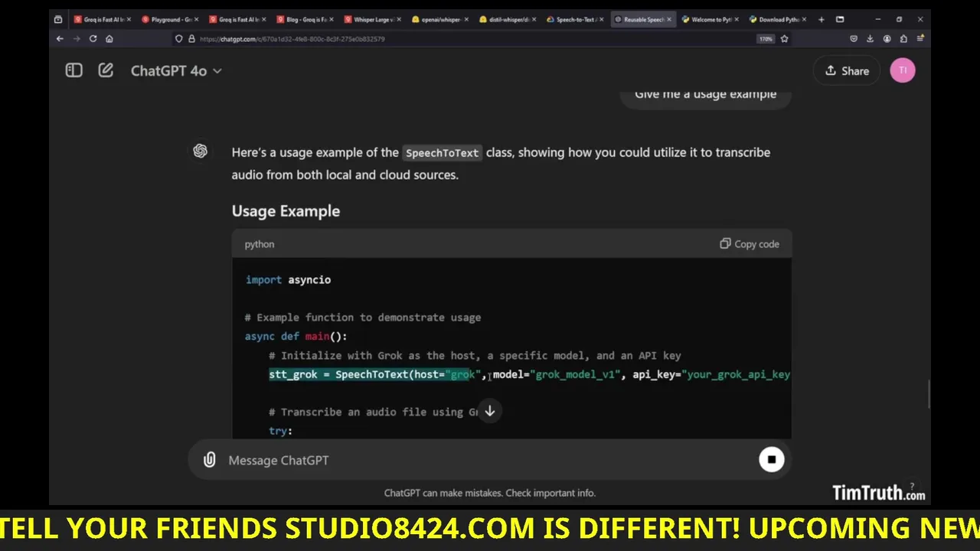This screenshot has height=551, width=980.
Task: Click the Give me a usage example message
Action: tap(705, 95)
